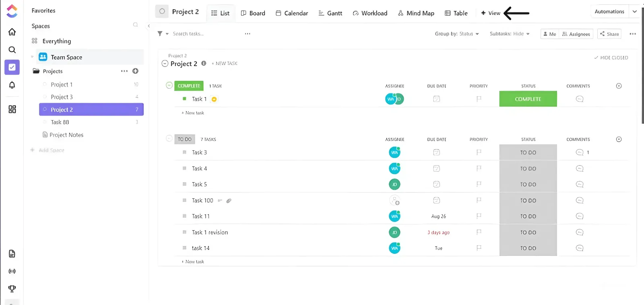Open top-right three-dot menu beside Share

click(633, 34)
